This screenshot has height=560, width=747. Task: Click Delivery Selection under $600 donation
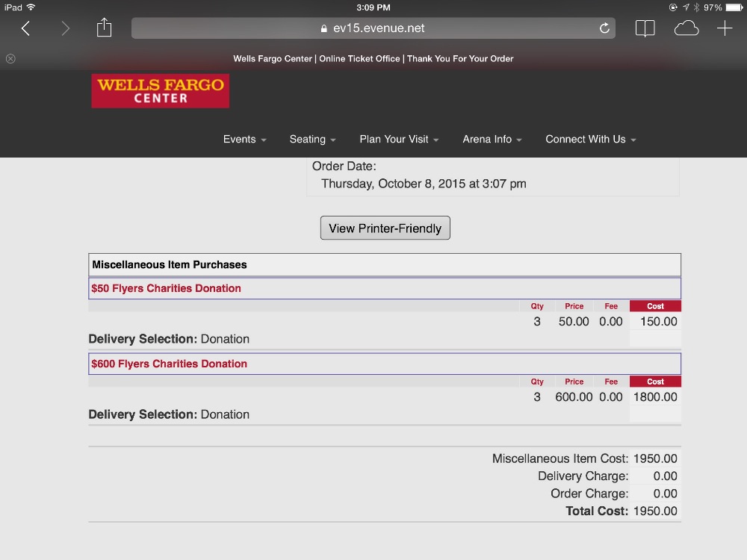[x=169, y=414]
